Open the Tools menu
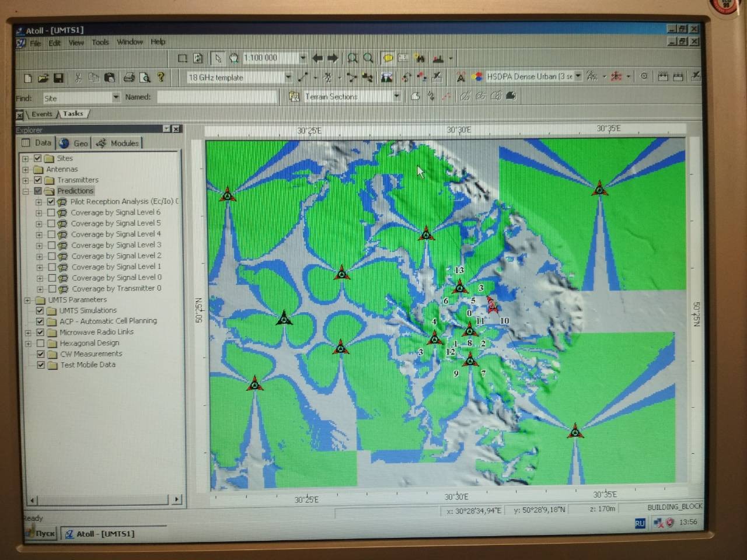The width and height of the screenshot is (747, 560). 100,42
